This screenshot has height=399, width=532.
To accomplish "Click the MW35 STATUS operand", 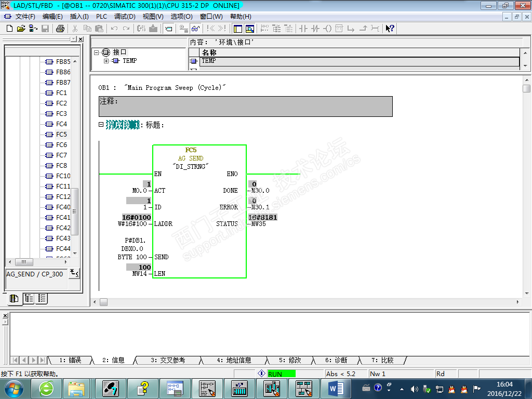I will point(259,224).
